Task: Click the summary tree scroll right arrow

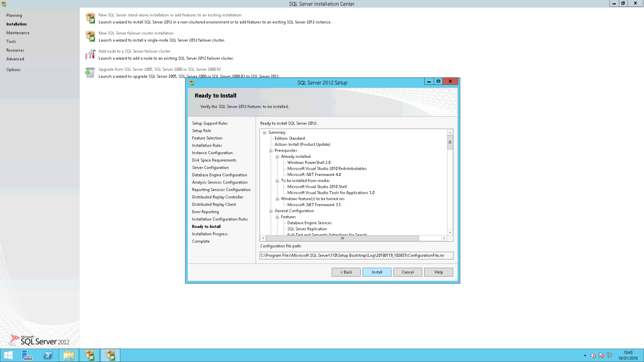Action: 444,238
